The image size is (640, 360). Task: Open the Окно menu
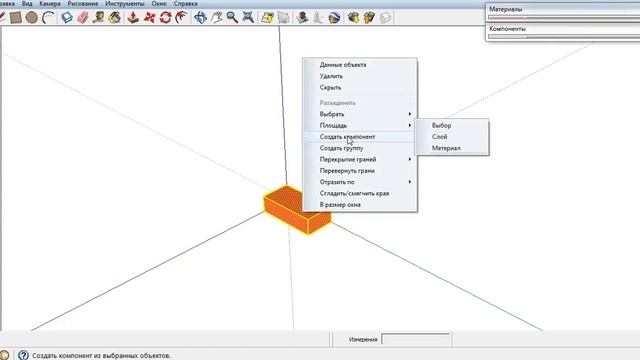159,4
